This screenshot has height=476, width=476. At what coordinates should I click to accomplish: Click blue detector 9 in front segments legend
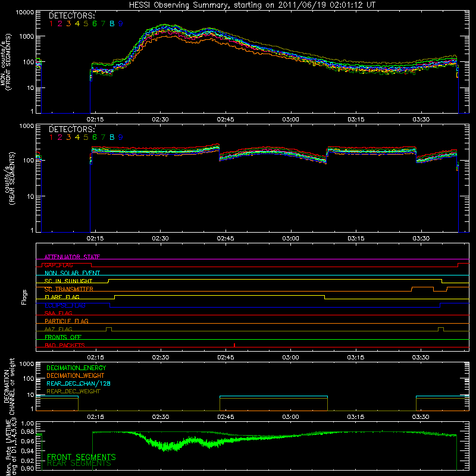pos(121,24)
